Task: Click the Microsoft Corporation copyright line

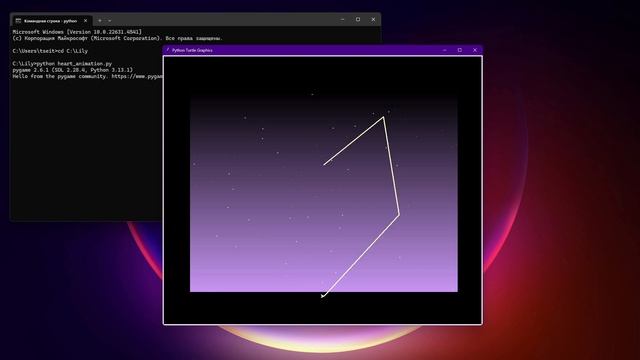Action: [x=118, y=38]
